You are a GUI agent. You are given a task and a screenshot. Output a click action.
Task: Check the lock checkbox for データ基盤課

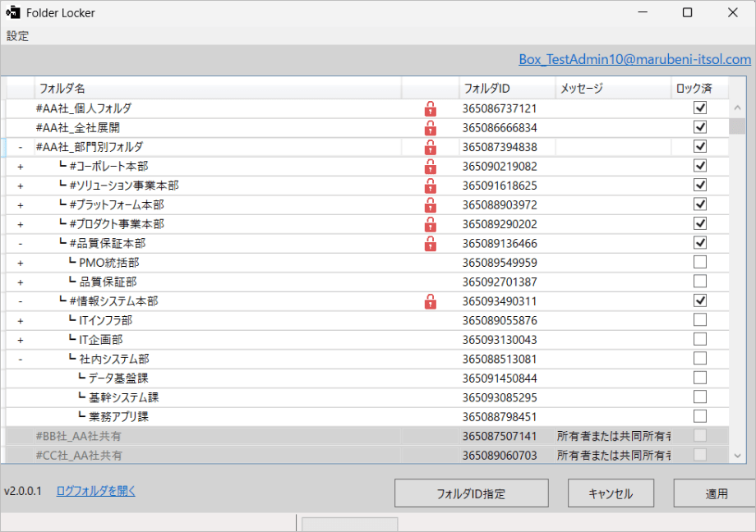coord(700,378)
